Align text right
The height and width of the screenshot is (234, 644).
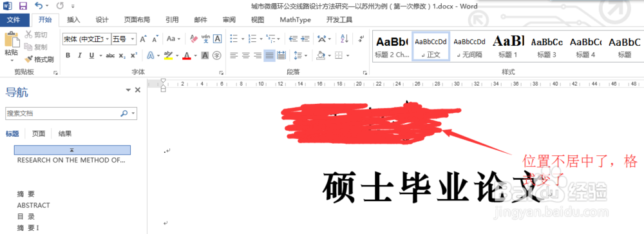[258, 55]
